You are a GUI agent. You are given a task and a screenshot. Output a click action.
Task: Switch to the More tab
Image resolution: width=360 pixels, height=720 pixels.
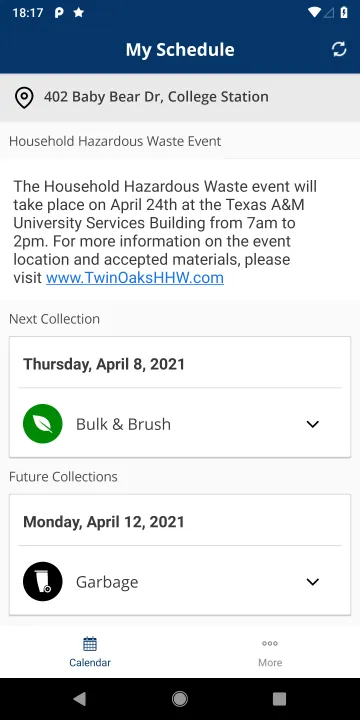pyautogui.click(x=270, y=652)
